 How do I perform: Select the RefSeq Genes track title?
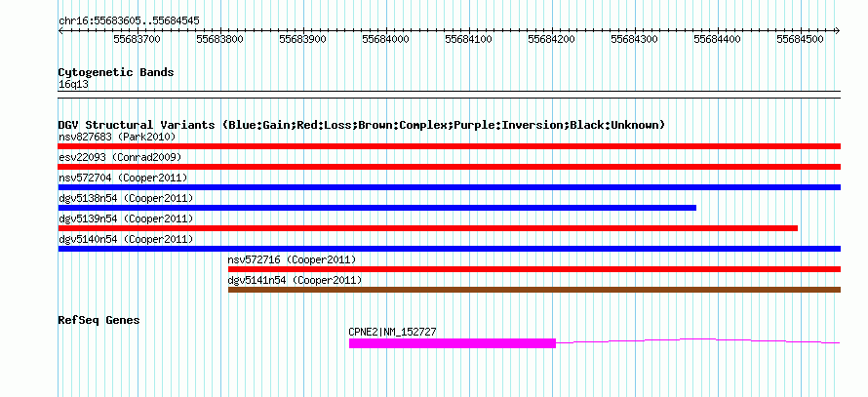(x=99, y=320)
